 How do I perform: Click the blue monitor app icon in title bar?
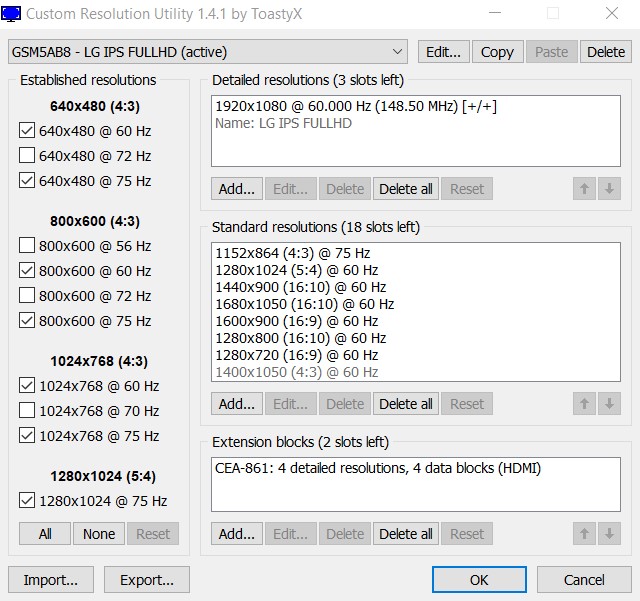click(11, 15)
